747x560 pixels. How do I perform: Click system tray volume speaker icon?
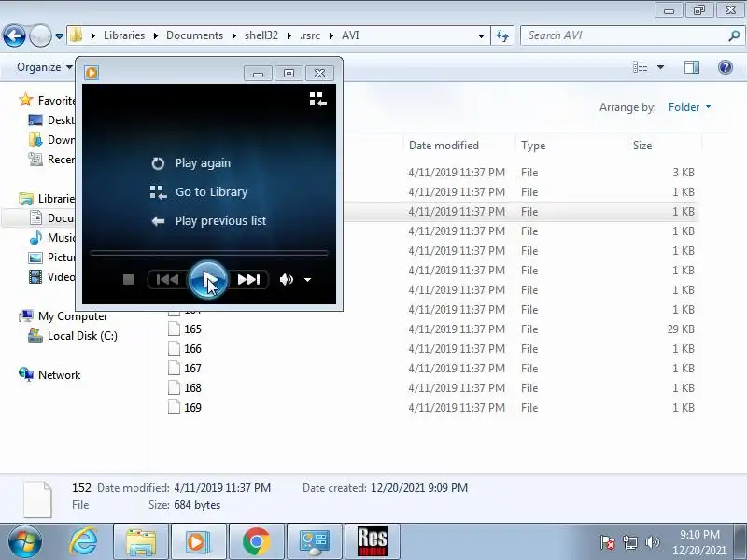(x=652, y=542)
